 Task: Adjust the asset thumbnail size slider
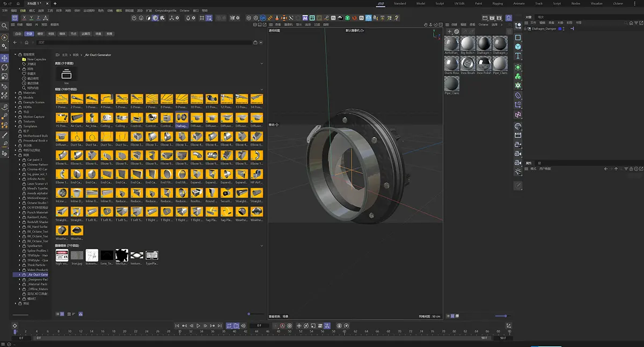click(248, 314)
